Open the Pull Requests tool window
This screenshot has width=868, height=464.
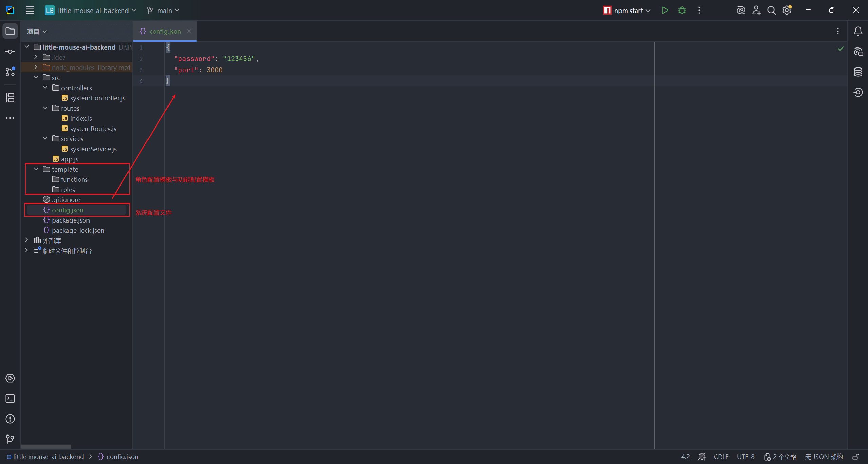pos(10,72)
